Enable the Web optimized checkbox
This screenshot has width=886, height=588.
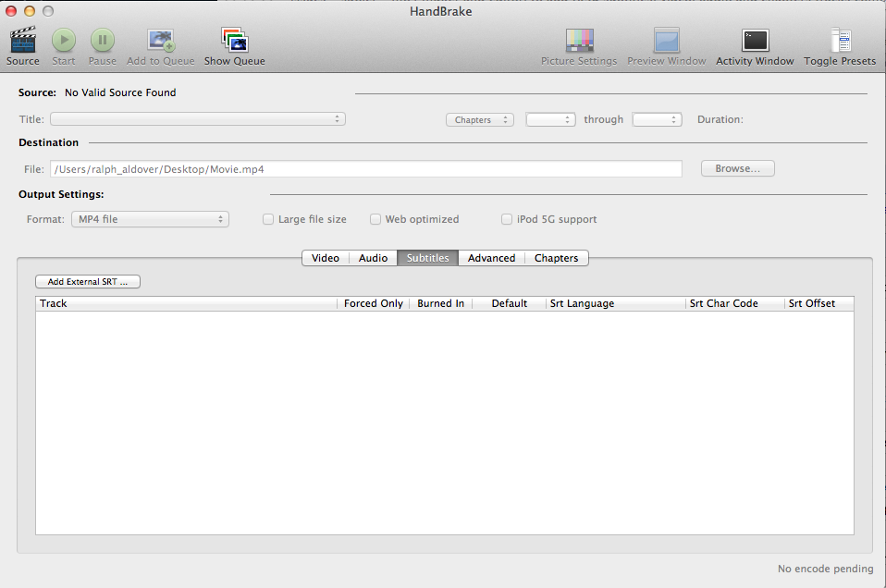point(375,219)
